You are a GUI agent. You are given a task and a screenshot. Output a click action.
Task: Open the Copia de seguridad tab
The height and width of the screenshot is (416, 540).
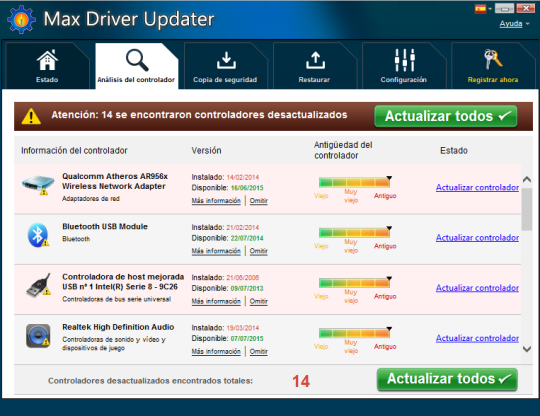point(226,65)
